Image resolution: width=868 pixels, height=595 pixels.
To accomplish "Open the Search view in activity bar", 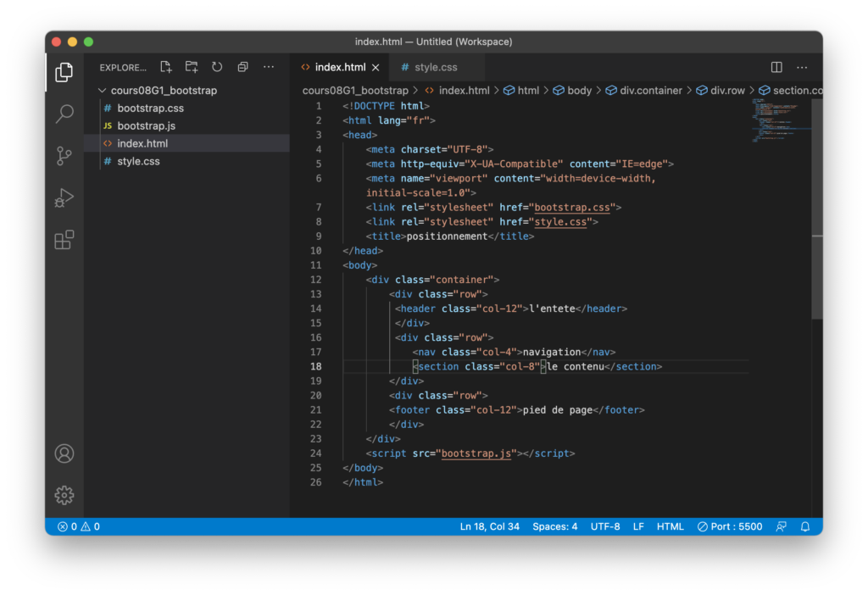I will click(64, 114).
